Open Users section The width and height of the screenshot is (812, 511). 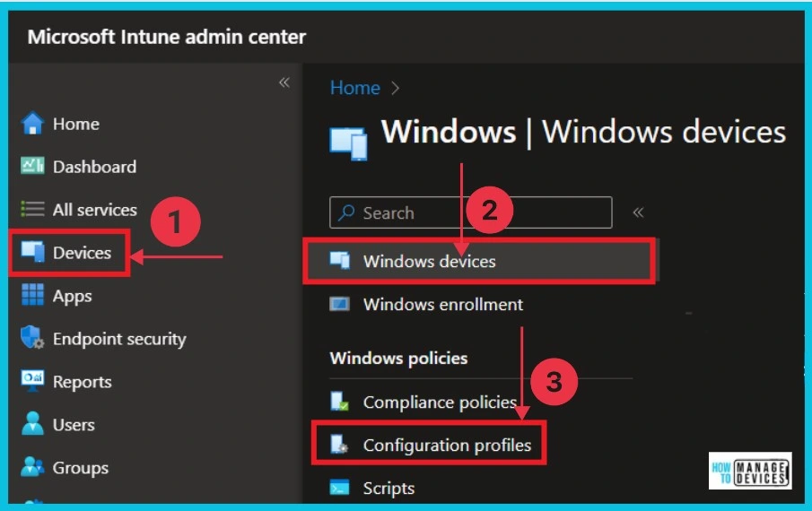pos(74,425)
